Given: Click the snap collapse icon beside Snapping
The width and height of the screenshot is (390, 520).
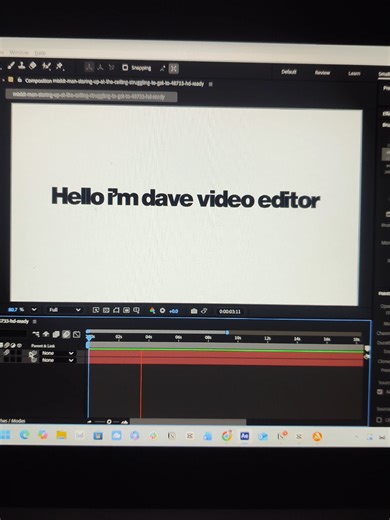Looking at the screenshot, I should pyautogui.click(x=163, y=69).
